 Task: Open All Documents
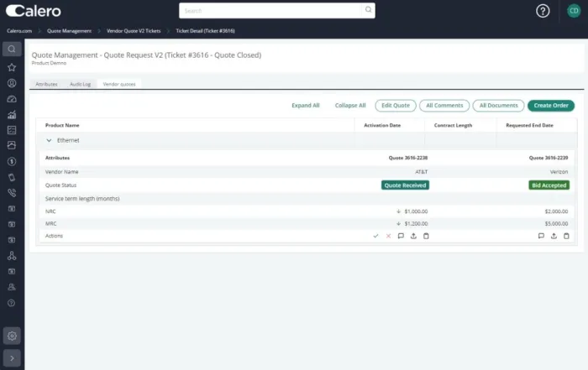coord(498,106)
